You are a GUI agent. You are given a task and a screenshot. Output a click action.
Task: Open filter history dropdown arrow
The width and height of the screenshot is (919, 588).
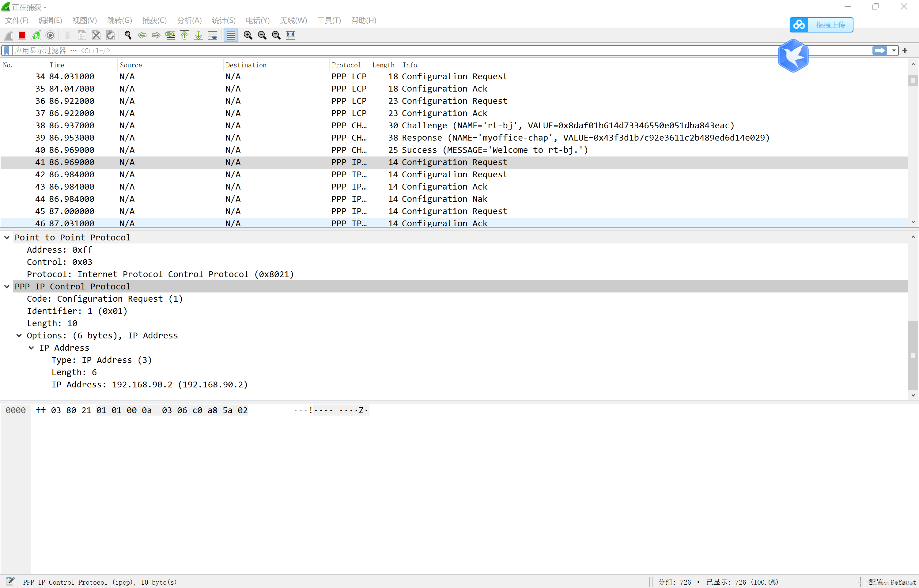tap(894, 51)
